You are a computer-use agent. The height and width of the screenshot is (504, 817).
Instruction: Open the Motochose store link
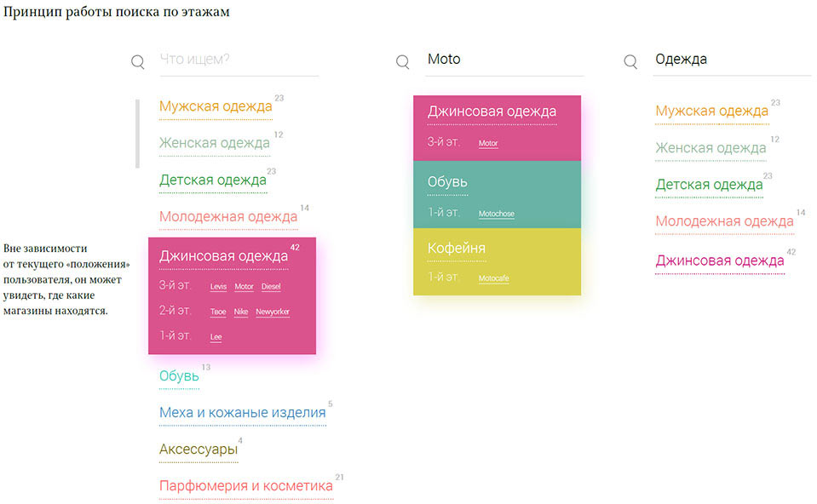click(496, 215)
